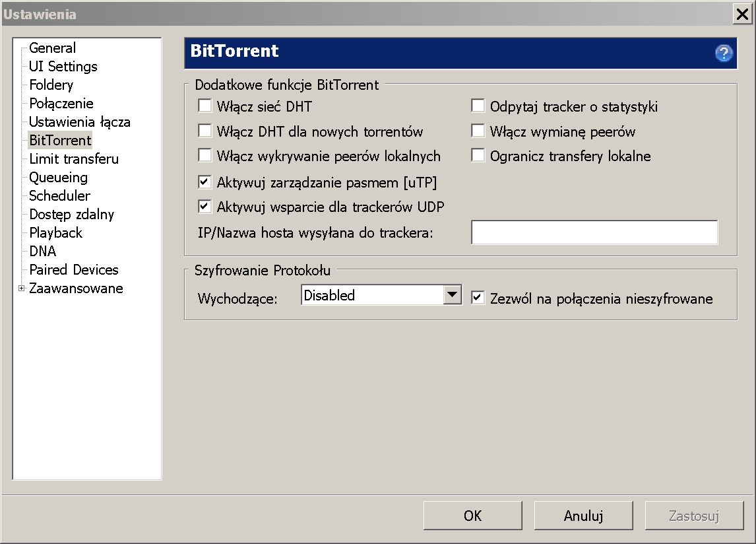Select DNA in the tree
This screenshot has width=756, height=544.
pyautogui.click(x=43, y=251)
